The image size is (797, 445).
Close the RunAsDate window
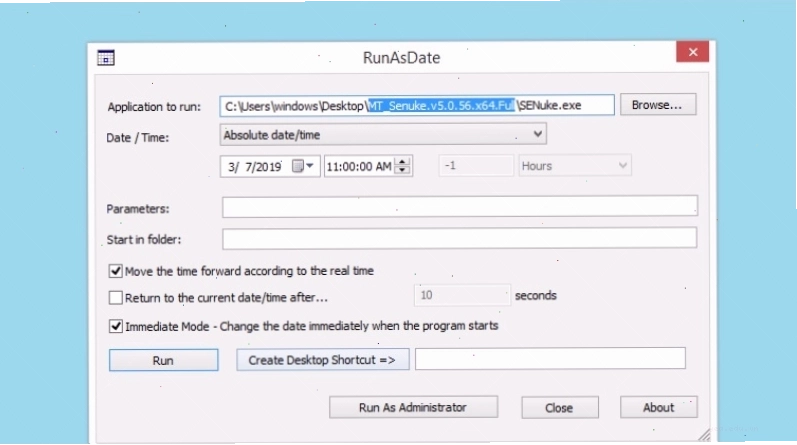tap(692, 52)
